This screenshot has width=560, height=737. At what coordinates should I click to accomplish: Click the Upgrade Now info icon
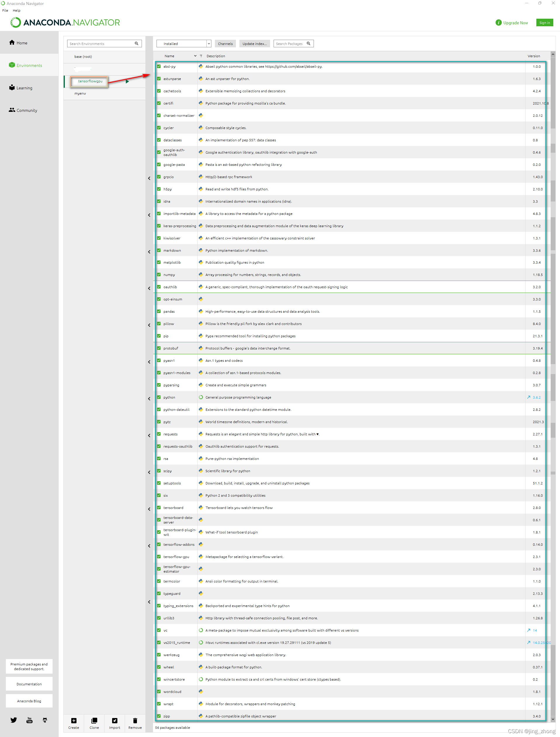point(498,22)
